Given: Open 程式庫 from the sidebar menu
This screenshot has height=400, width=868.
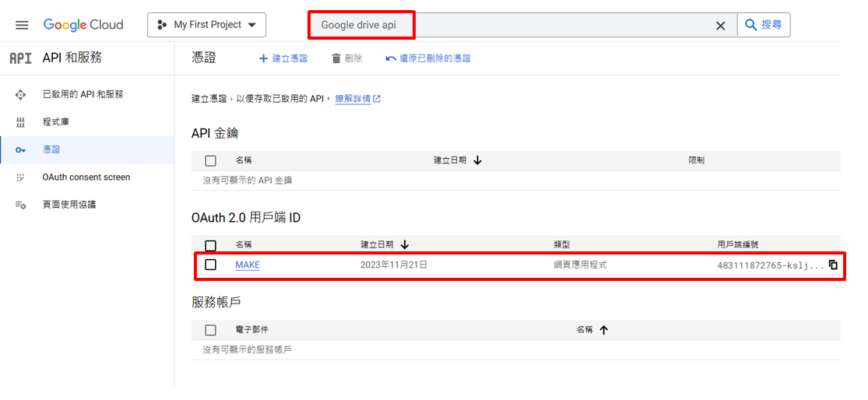Looking at the screenshot, I should (56, 122).
